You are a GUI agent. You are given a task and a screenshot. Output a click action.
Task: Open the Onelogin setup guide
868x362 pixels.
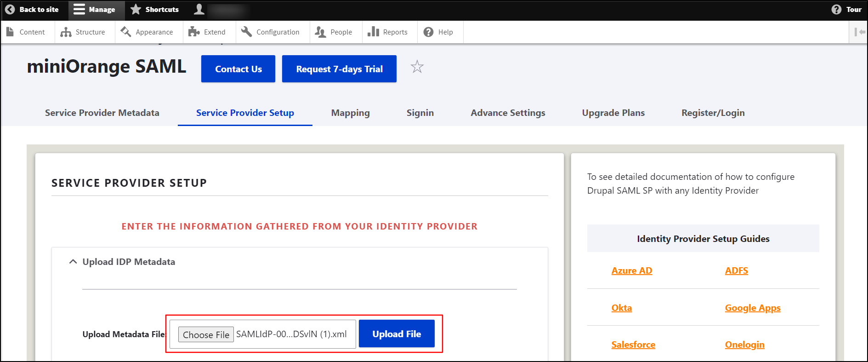[x=744, y=345]
